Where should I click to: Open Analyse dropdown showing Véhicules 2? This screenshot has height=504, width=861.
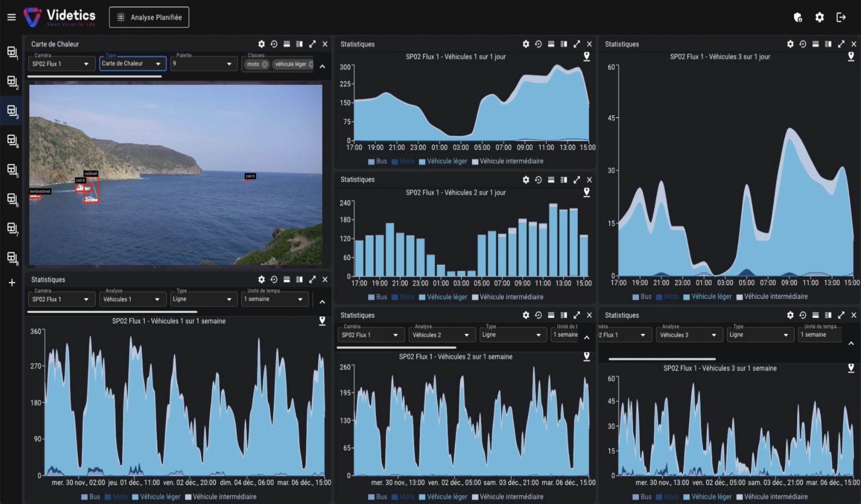(441, 335)
